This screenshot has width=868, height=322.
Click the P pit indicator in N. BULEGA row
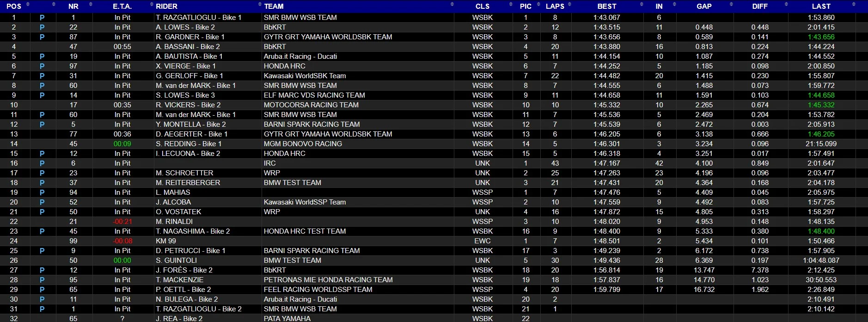[x=42, y=299]
